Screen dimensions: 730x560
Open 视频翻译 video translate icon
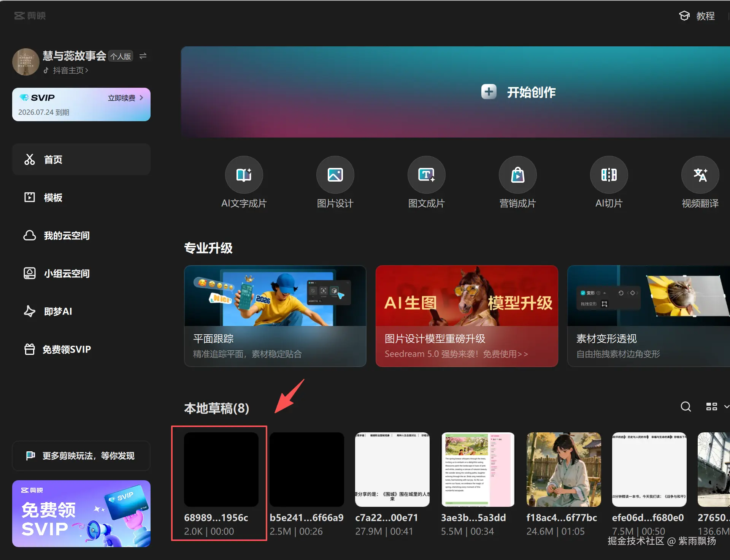point(700,175)
